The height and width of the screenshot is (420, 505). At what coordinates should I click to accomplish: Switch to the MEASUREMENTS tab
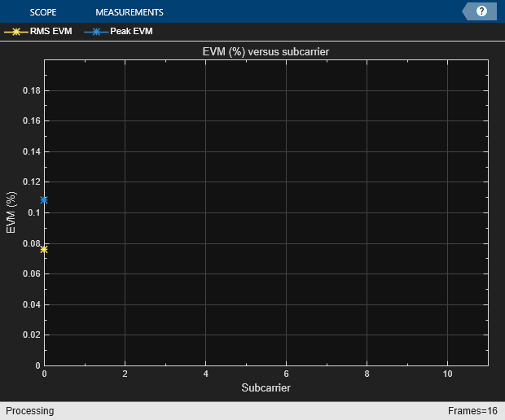tap(129, 12)
